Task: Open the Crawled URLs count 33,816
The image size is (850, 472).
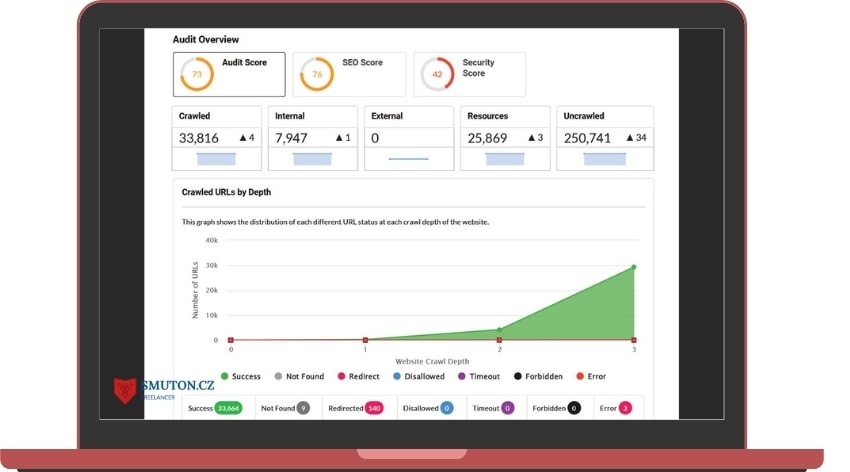Action: (199, 138)
